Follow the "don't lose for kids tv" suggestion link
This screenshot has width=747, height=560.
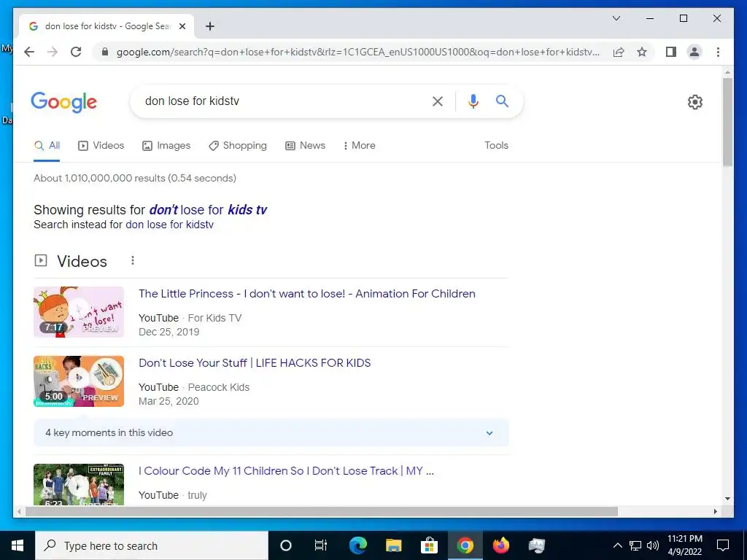[208, 210]
